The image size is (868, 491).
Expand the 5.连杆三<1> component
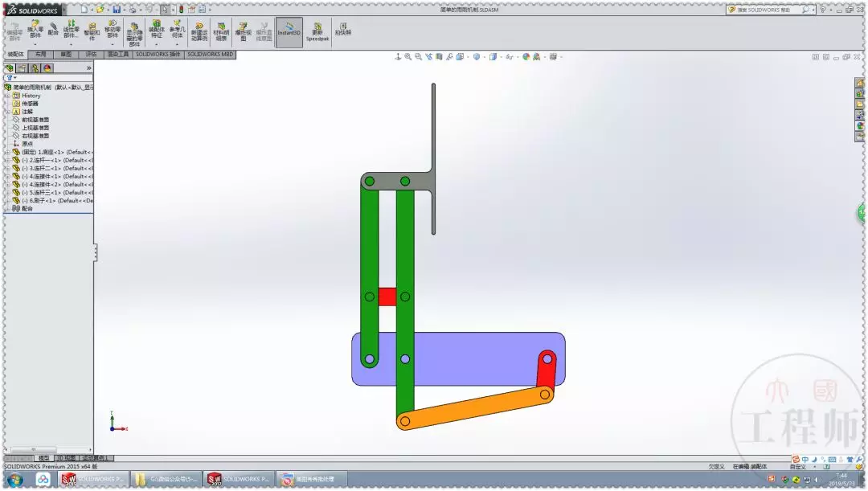(x=8, y=193)
